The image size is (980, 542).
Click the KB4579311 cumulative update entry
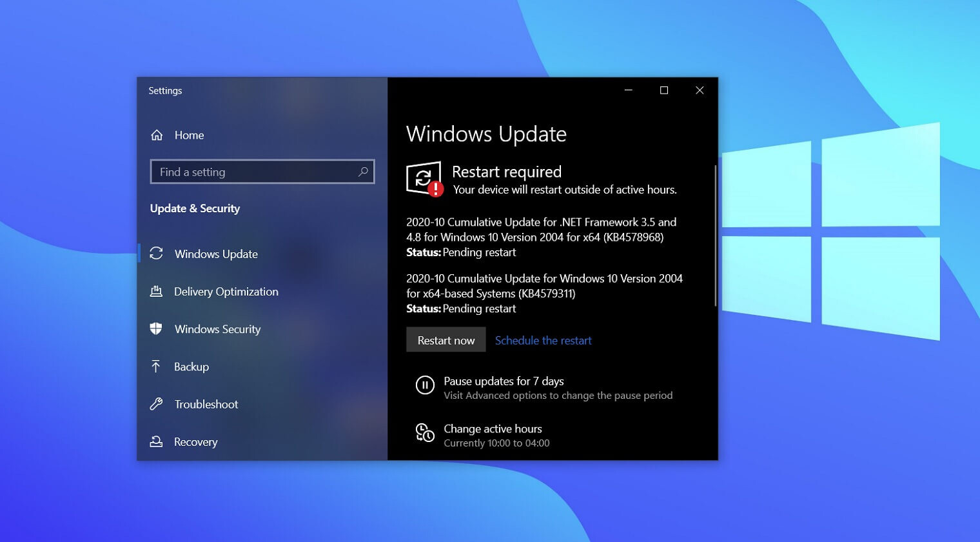pyautogui.click(x=544, y=293)
